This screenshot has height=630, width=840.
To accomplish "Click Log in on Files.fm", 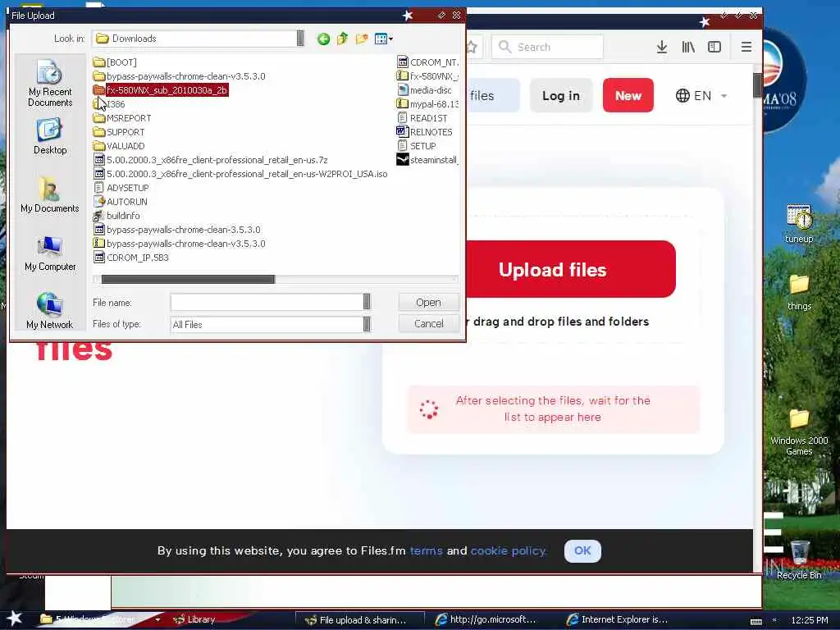I will (561, 95).
